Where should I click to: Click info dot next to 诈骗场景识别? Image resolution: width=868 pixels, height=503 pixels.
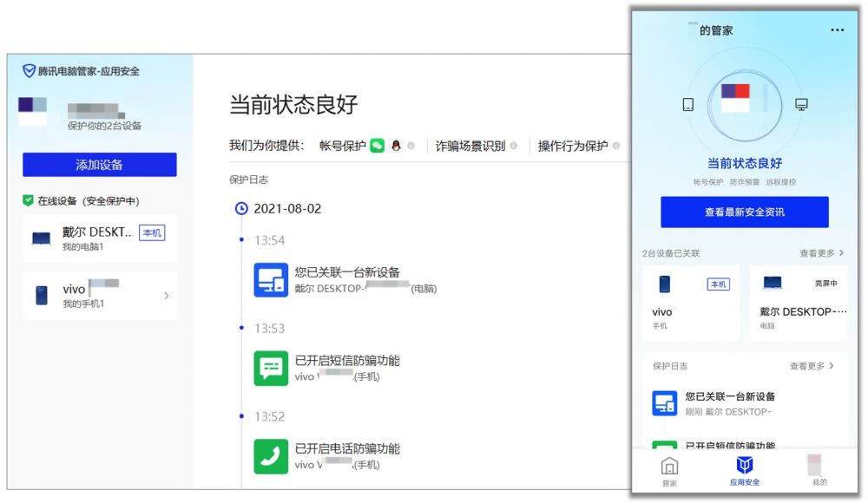(513, 146)
